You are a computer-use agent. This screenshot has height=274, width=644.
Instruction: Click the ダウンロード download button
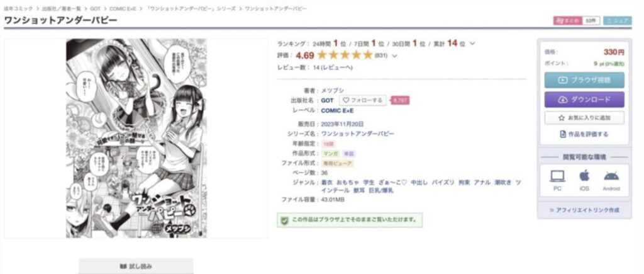tap(584, 100)
